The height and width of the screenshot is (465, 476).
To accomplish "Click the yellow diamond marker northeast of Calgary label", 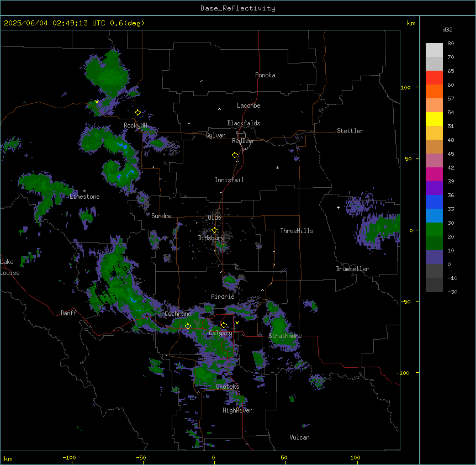I will tap(224, 325).
